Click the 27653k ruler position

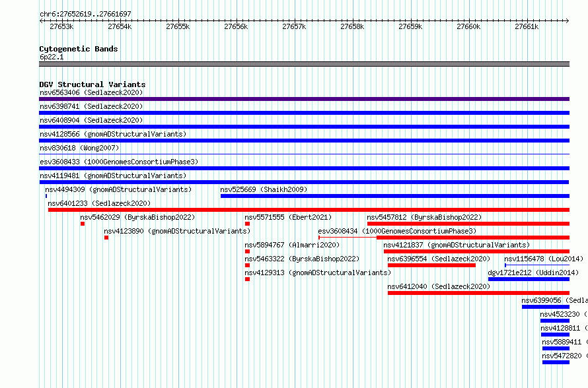(61, 26)
